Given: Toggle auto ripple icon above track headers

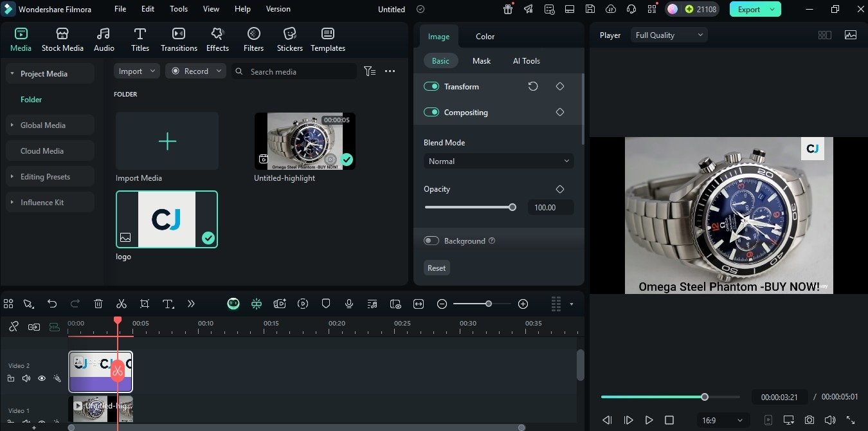Looking at the screenshot, I should (54, 327).
